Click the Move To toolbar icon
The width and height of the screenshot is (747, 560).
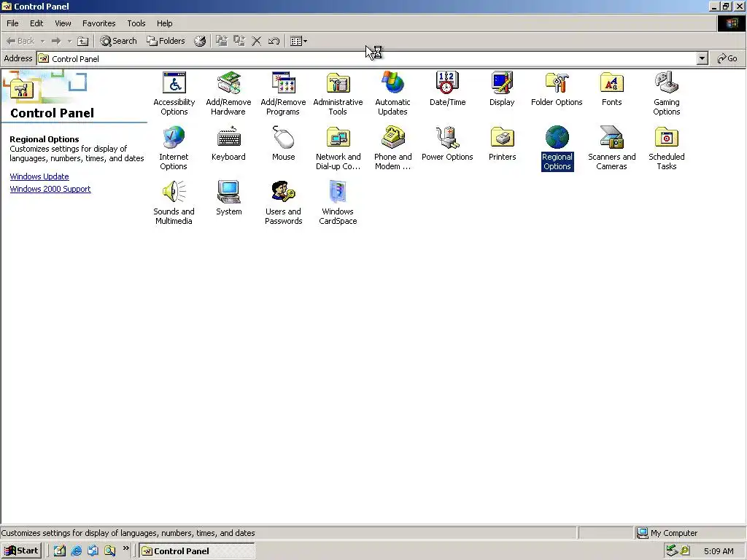[x=222, y=41]
